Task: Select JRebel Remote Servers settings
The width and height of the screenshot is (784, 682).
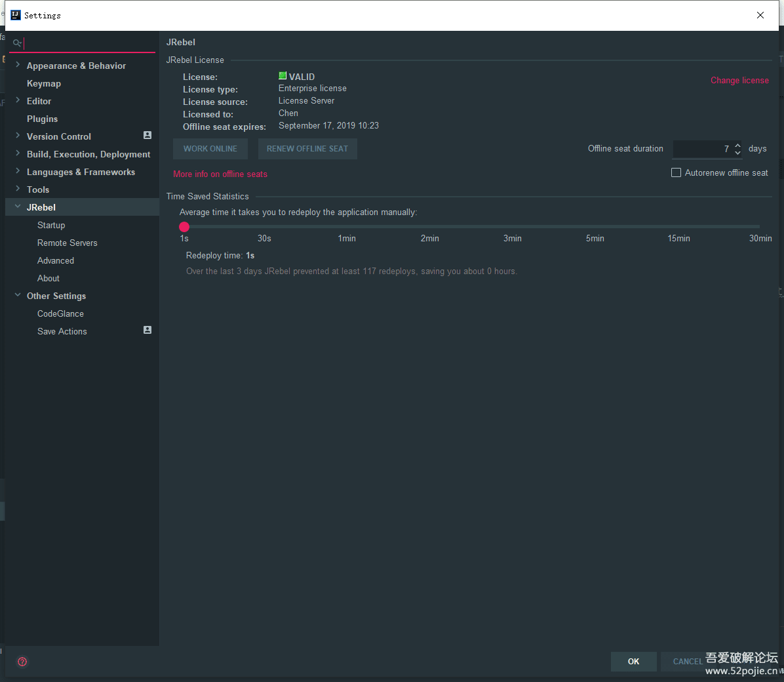Action: pyautogui.click(x=67, y=243)
